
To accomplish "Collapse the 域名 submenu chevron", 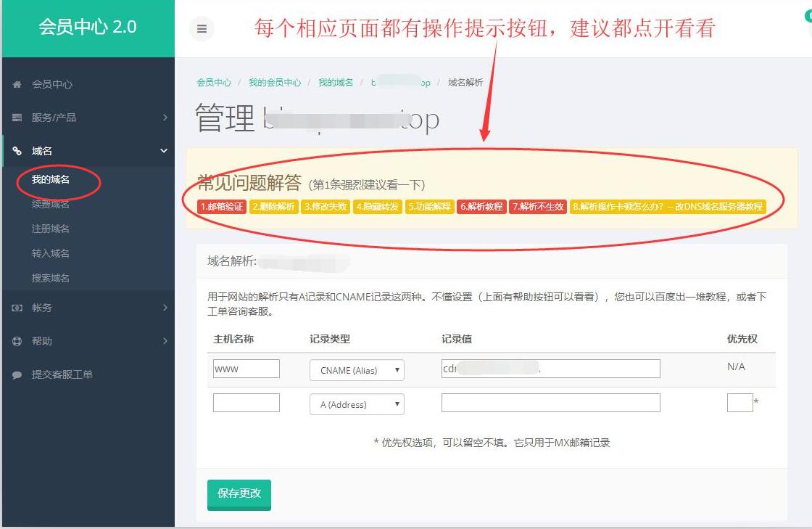I will click(164, 151).
